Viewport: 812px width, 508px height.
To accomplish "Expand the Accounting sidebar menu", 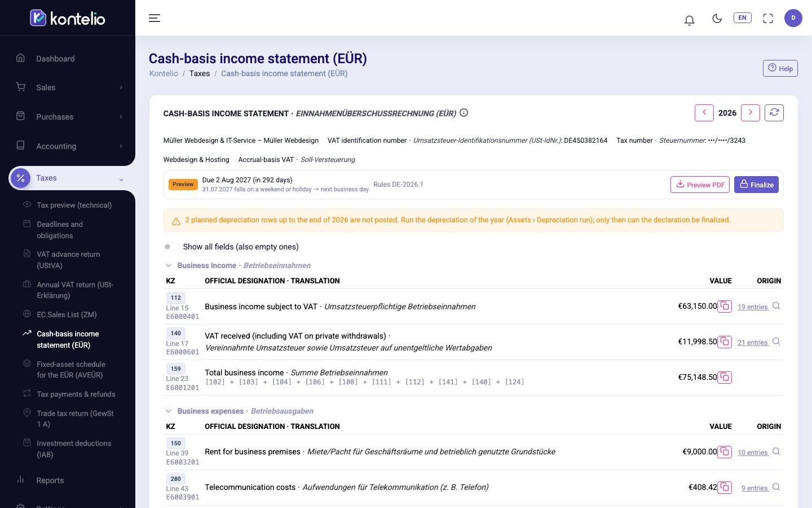I will point(68,146).
